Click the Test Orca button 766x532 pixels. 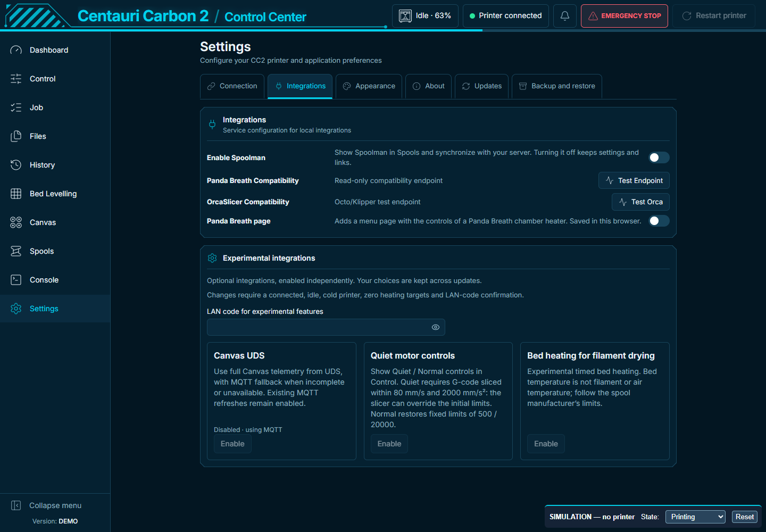coord(640,202)
